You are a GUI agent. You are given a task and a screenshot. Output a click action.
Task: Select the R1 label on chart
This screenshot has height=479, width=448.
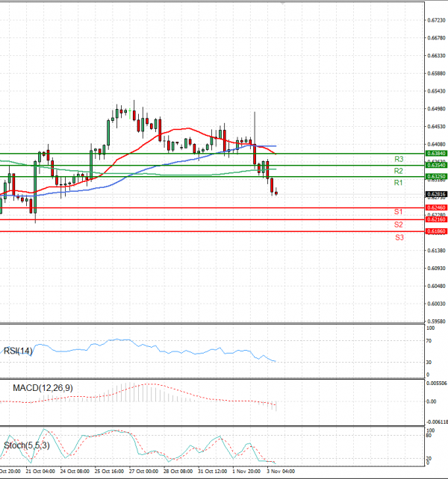398,183
